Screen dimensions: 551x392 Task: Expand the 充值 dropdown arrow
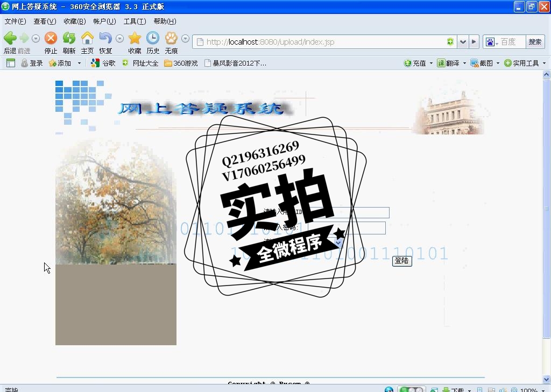click(431, 63)
